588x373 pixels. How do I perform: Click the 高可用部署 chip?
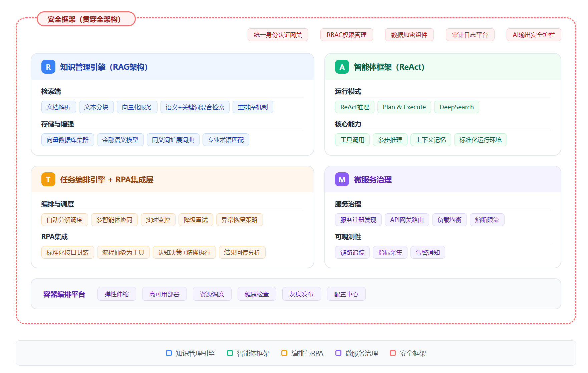tap(165, 294)
